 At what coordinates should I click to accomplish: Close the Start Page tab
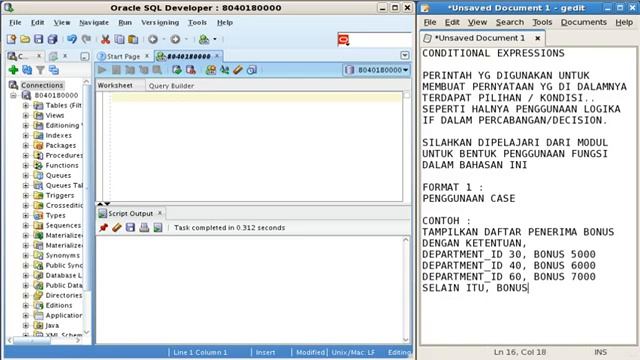[x=147, y=56]
